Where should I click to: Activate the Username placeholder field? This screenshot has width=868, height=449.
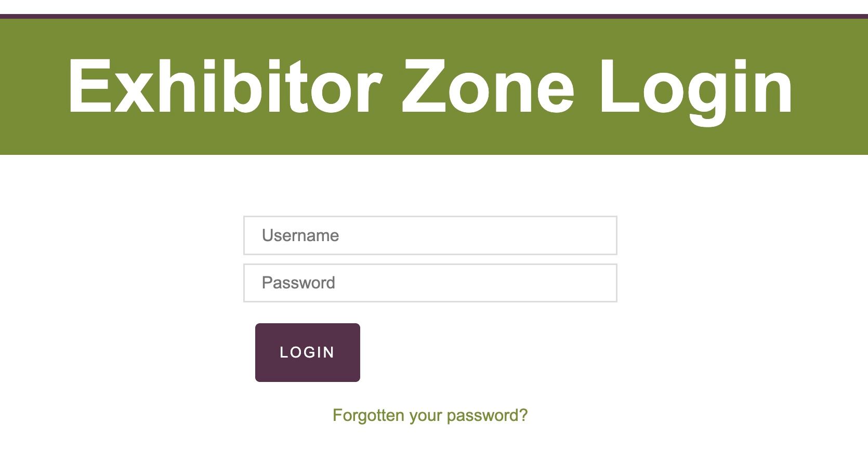pos(430,235)
